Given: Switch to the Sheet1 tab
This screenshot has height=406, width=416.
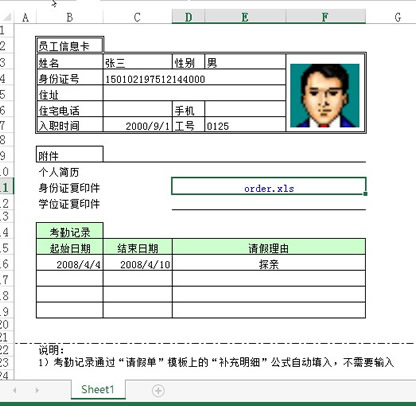Looking at the screenshot, I should tap(98, 389).
